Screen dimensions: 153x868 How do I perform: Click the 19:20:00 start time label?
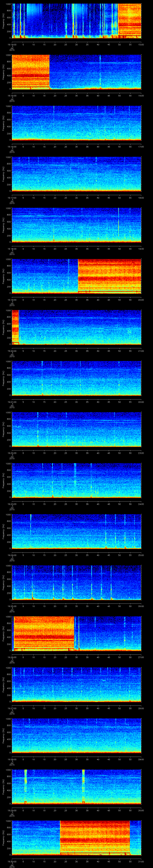point(12,351)
